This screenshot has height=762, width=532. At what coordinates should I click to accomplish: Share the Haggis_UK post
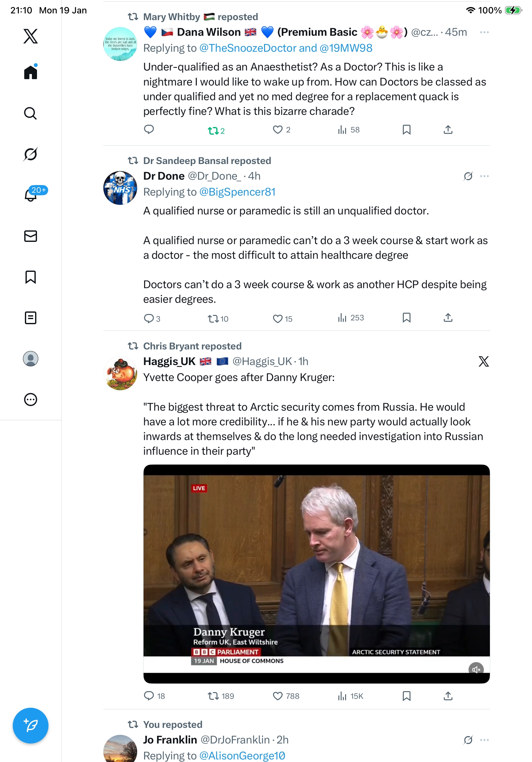[448, 696]
